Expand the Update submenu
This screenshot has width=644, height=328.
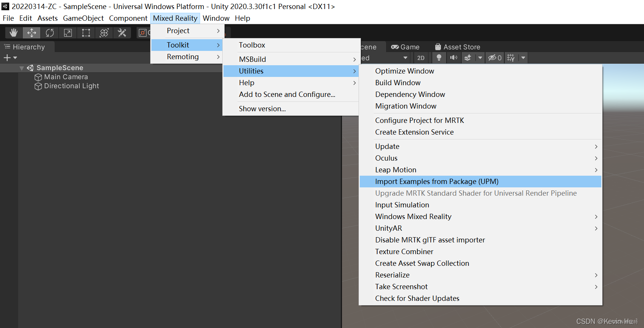481,146
